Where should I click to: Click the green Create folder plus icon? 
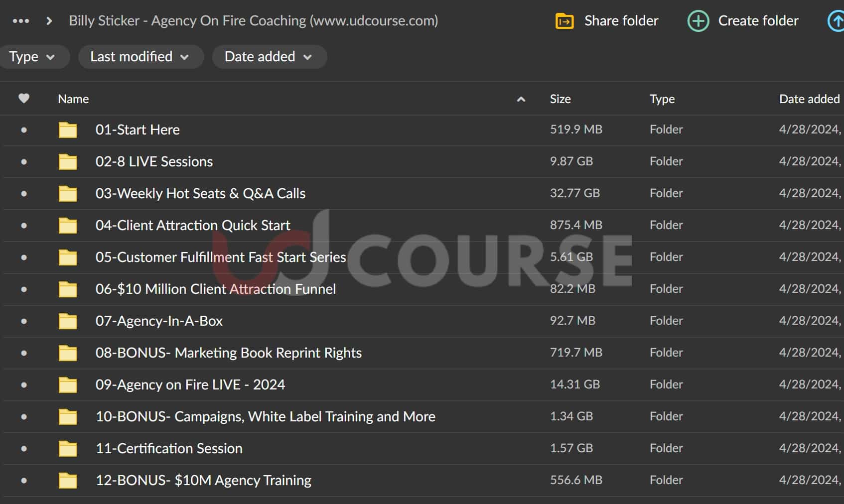pos(698,21)
